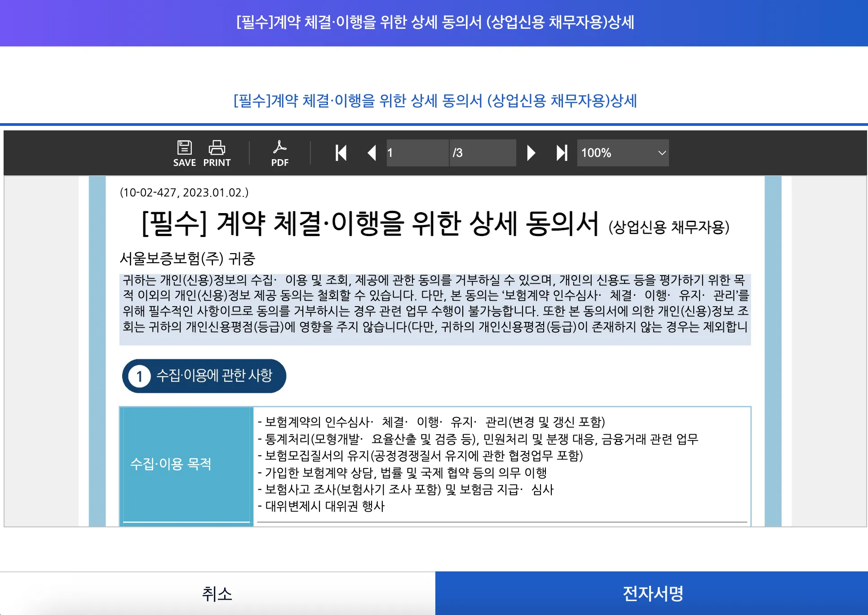Image resolution: width=868 pixels, height=615 pixels.
Task: Jump to last page of document
Action: (562, 153)
